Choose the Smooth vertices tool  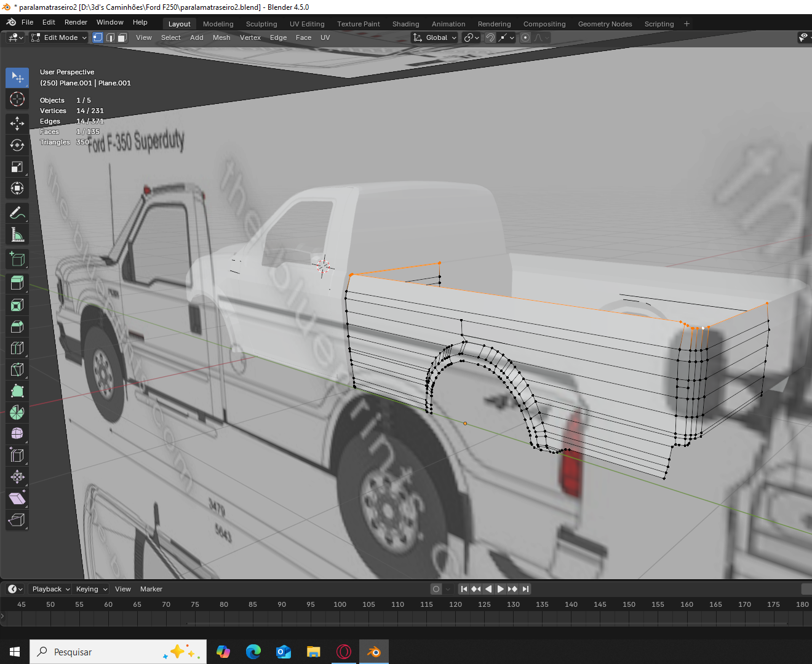pos(17,434)
